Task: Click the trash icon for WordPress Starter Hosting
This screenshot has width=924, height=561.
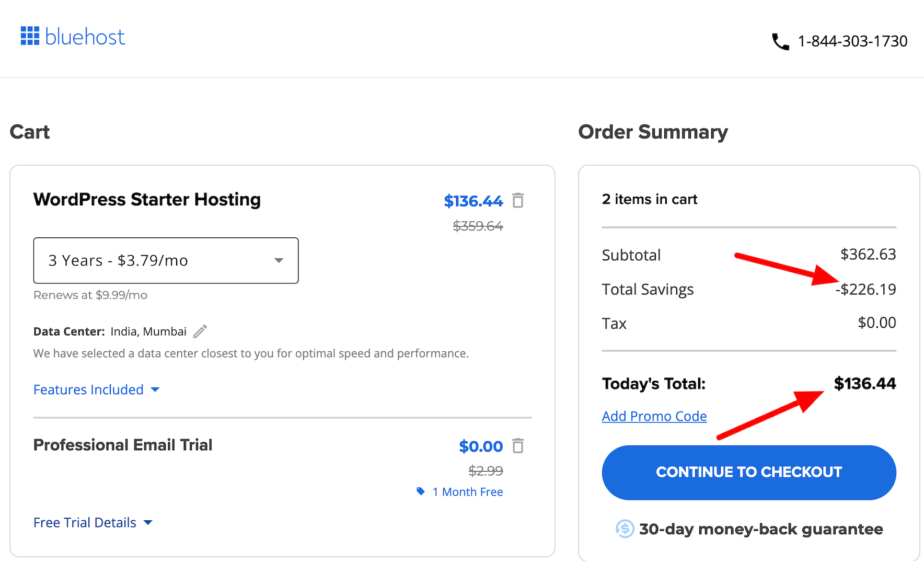Action: click(x=518, y=200)
